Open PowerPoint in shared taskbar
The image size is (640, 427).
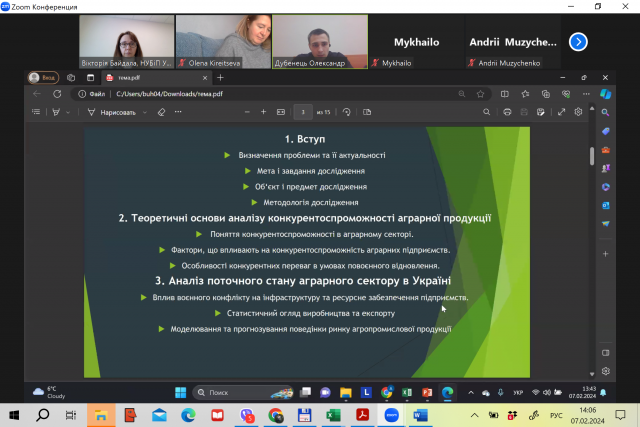[x=427, y=392]
